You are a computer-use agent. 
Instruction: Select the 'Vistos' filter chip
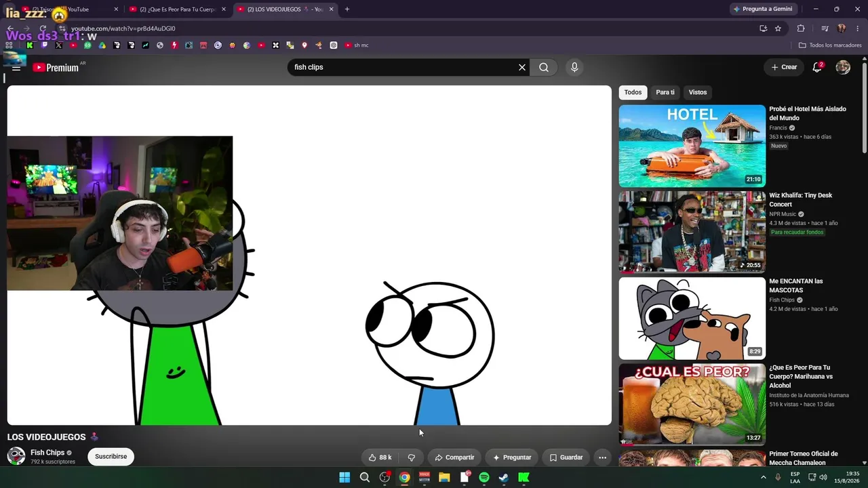pos(698,92)
